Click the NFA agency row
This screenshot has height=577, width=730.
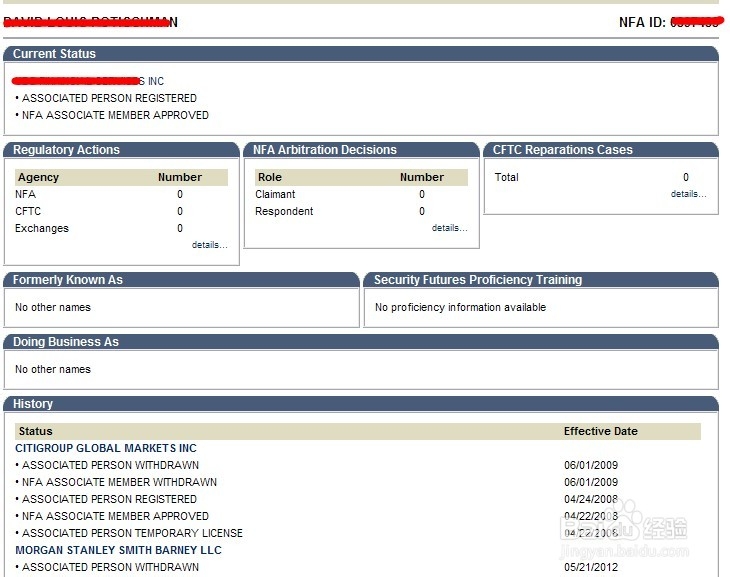pos(121,194)
